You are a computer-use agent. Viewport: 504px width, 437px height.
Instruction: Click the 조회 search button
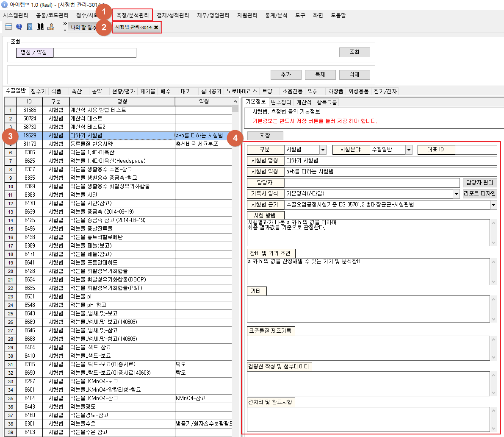354,52
